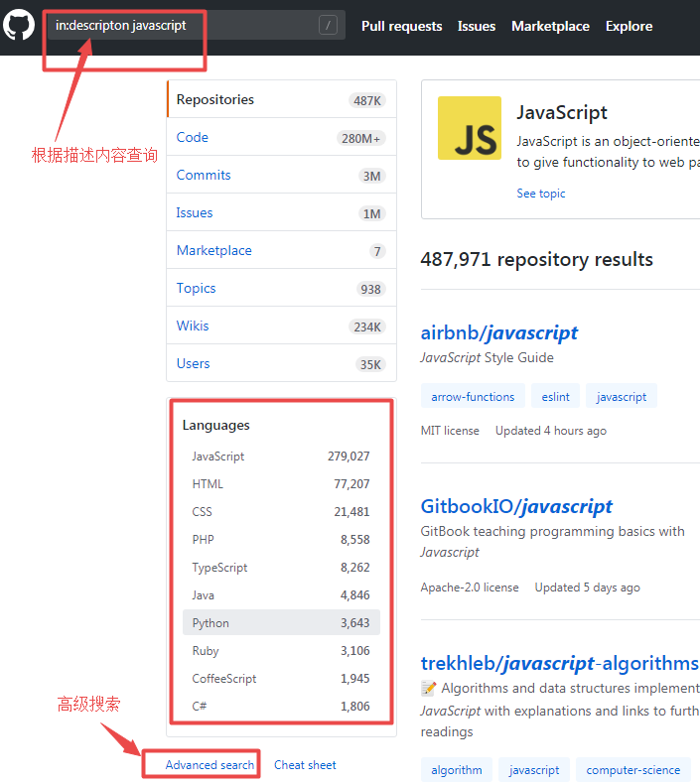Click the yellow JS JavaScript topic logo
The width and height of the screenshot is (700, 784).
(x=470, y=128)
